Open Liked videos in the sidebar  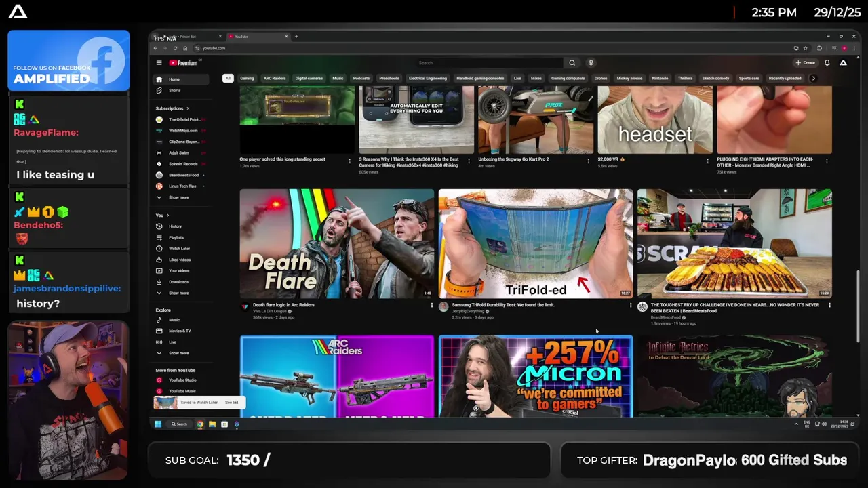coord(181,260)
